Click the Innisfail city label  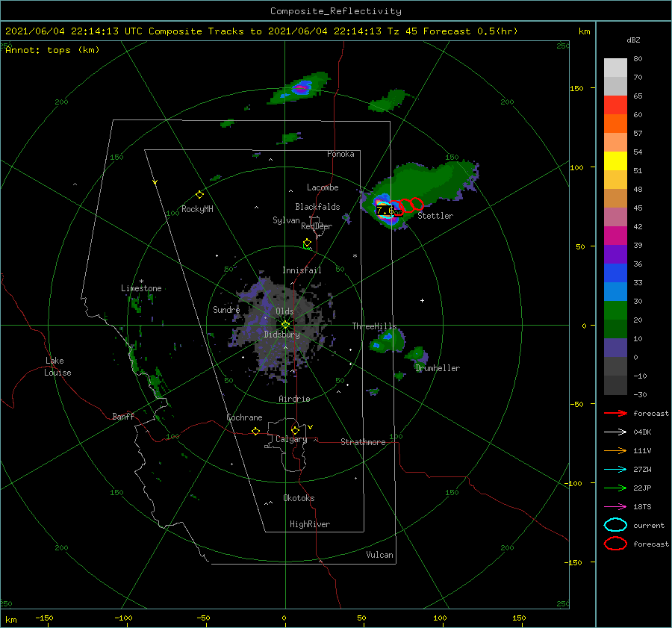302,270
